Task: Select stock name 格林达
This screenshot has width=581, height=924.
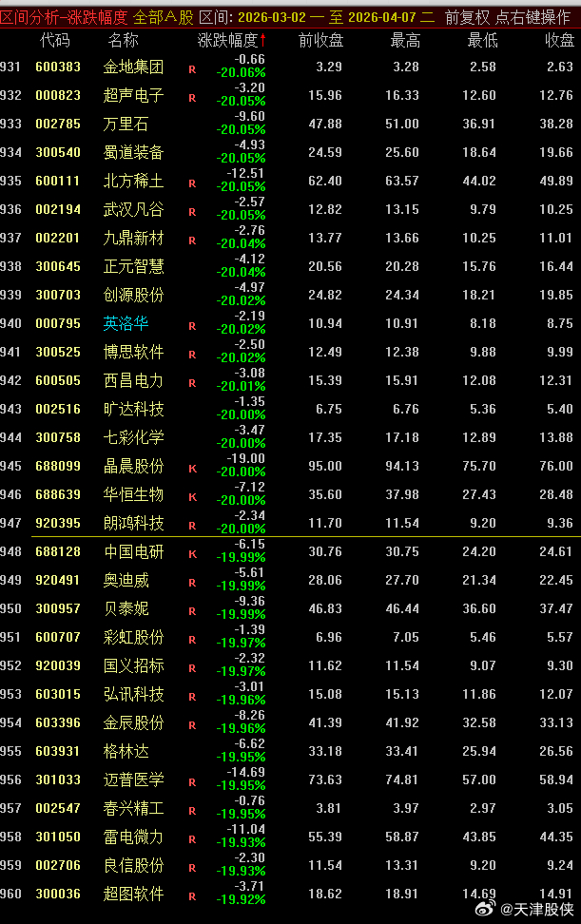Action: (126, 751)
